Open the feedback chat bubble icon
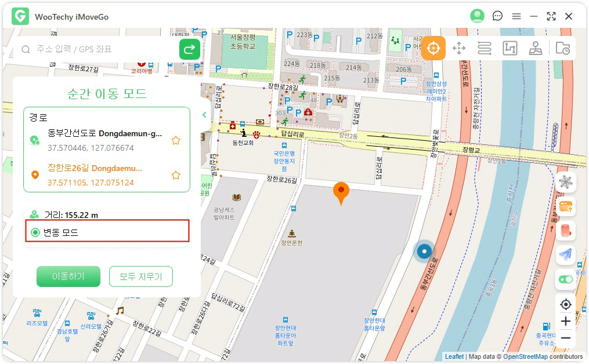This screenshot has height=364, width=589. [x=497, y=16]
